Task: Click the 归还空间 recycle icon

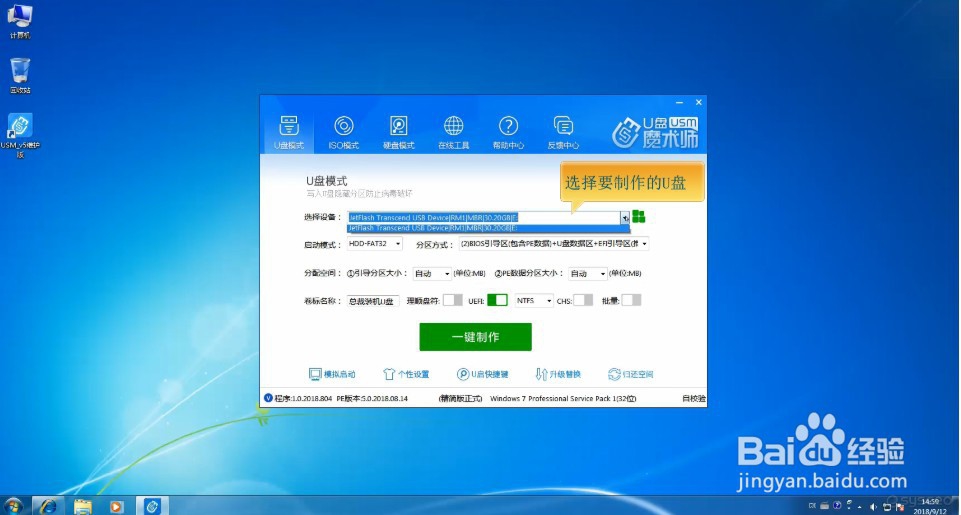Action: coord(614,375)
